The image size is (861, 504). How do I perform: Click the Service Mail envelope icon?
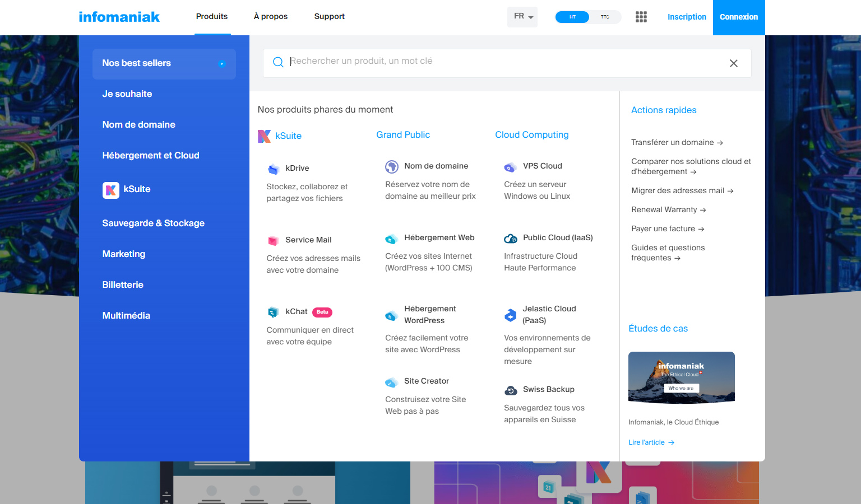tap(273, 241)
